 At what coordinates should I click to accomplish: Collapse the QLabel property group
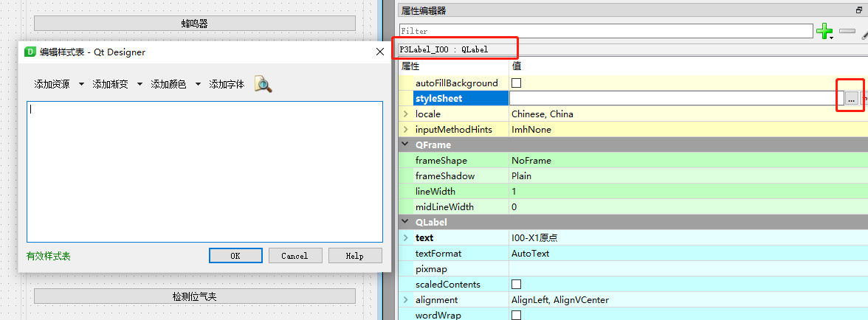[406, 222]
